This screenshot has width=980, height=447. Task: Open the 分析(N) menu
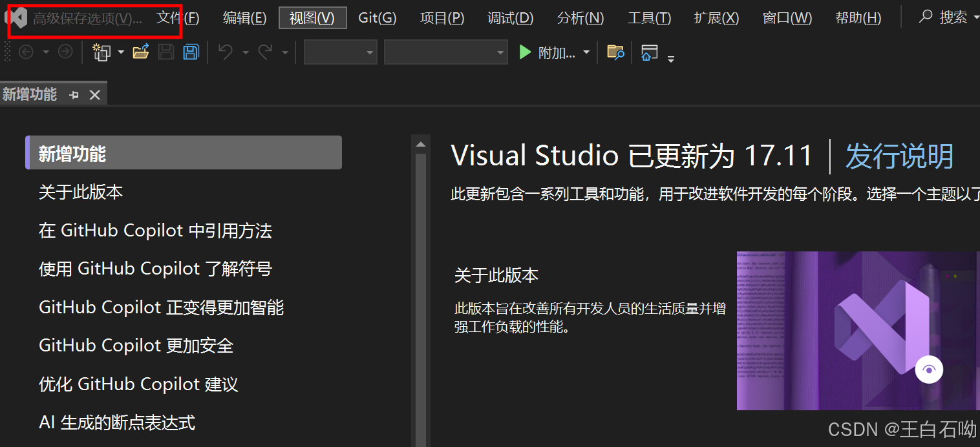coord(581,17)
